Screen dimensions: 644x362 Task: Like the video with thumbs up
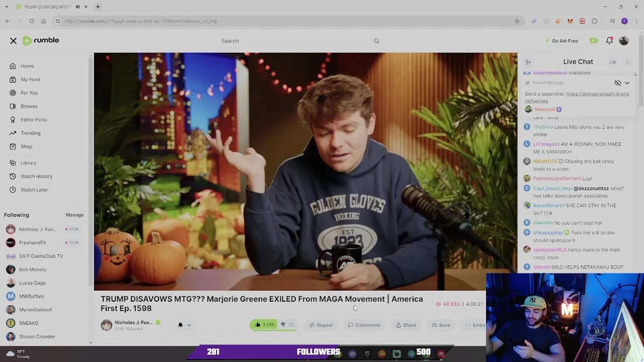(265, 325)
